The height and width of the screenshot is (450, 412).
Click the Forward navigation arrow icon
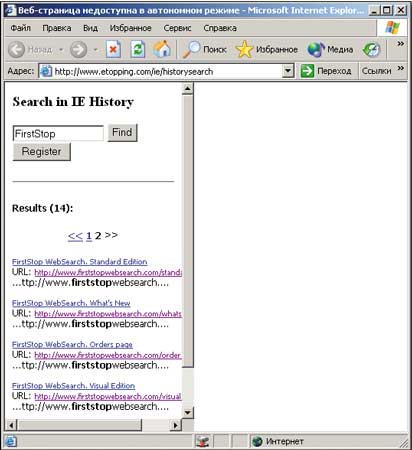78,50
